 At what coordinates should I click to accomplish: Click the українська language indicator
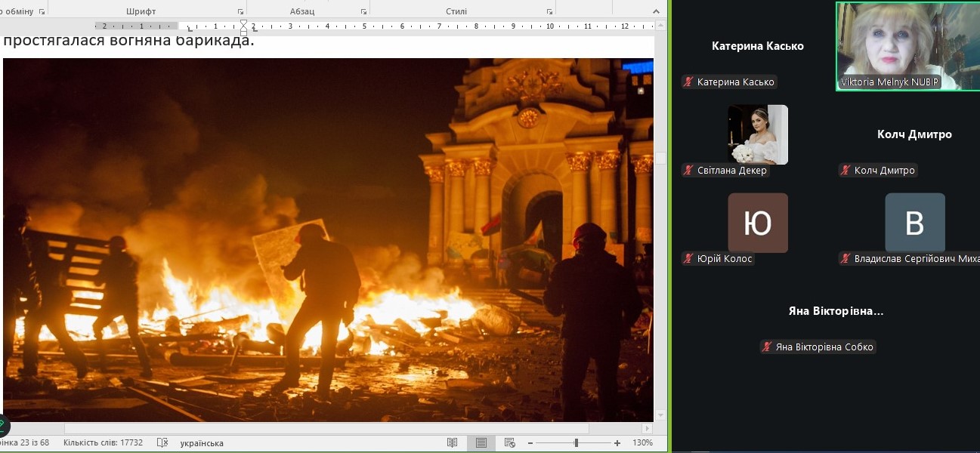202,443
